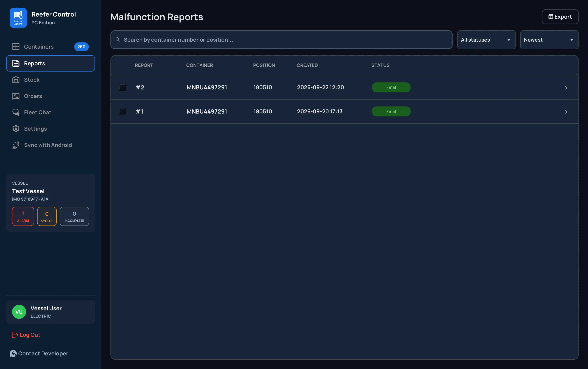Tick the checkbox for report #1

click(x=122, y=112)
